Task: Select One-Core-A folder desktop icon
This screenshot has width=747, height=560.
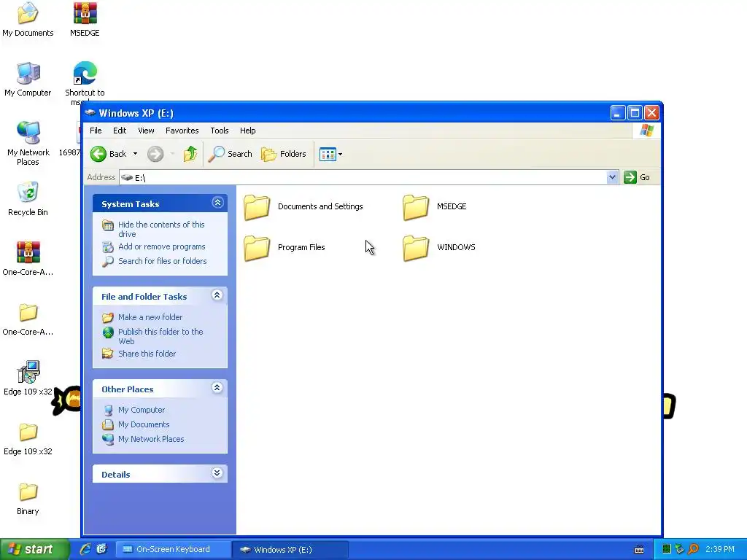Action: click(28, 319)
